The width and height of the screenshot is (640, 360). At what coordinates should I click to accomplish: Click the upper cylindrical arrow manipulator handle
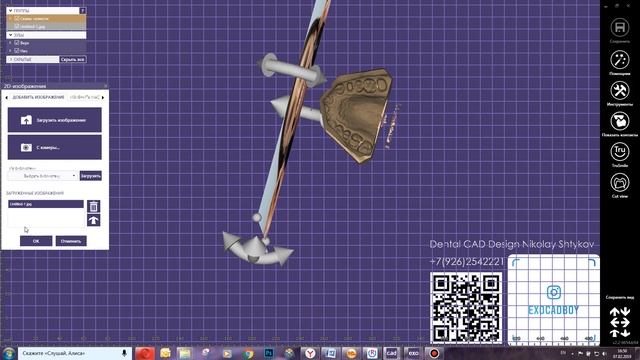click(x=291, y=70)
